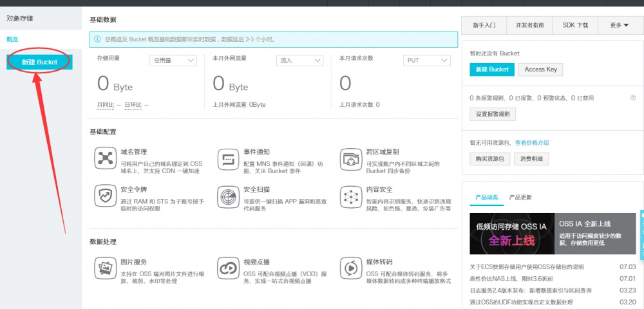The height and width of the screenshot is (309, 644).
Task: Open the 跨区域复制 folder icon
Action: 351,159
